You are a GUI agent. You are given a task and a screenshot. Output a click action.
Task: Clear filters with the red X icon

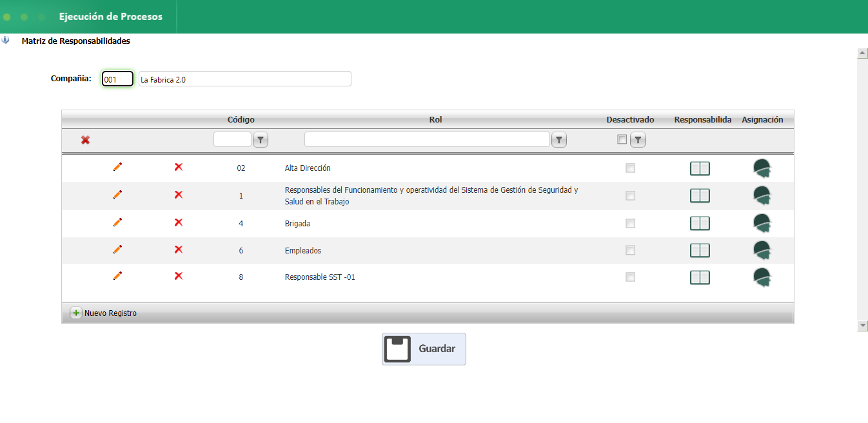point(85,140)
